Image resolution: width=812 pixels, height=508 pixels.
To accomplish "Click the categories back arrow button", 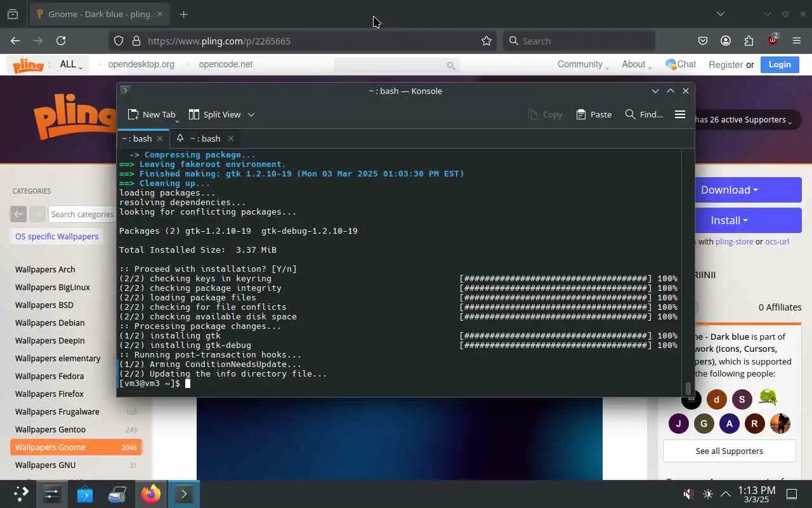I will [x=18, y=214].
